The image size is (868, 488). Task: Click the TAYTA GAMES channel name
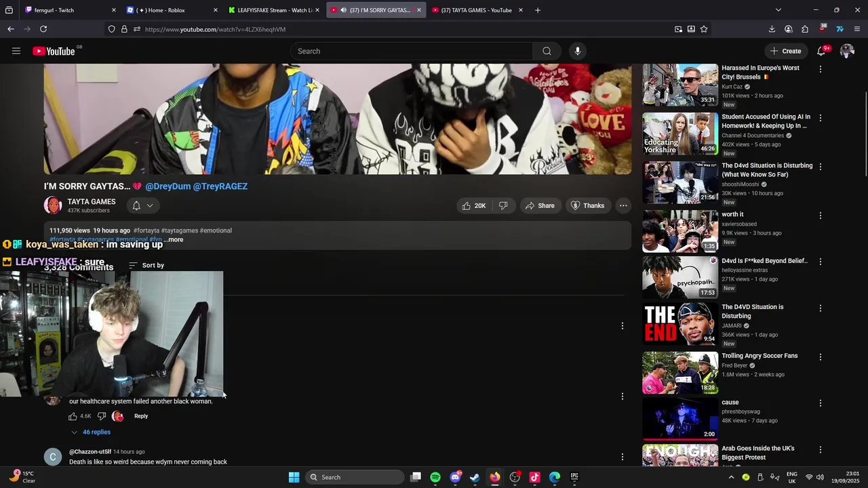tap(92, 201)
